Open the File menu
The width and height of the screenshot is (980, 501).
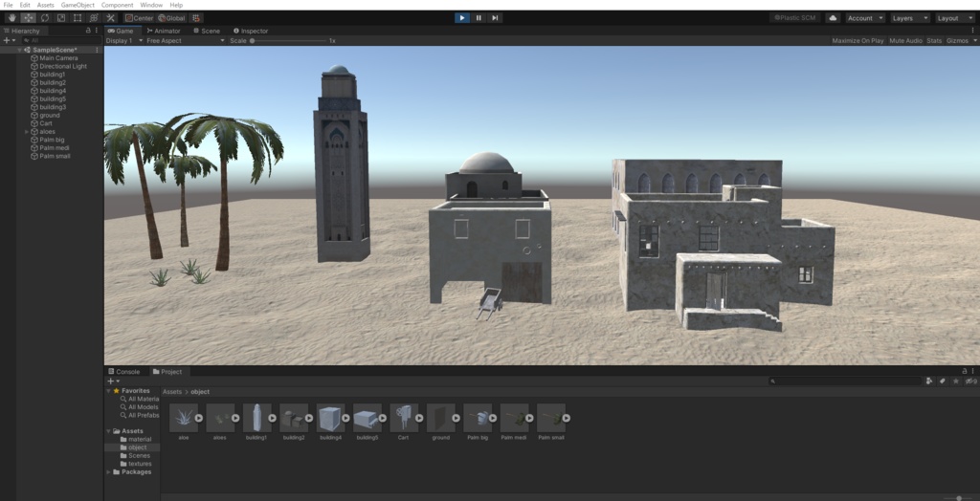(8, 5)
